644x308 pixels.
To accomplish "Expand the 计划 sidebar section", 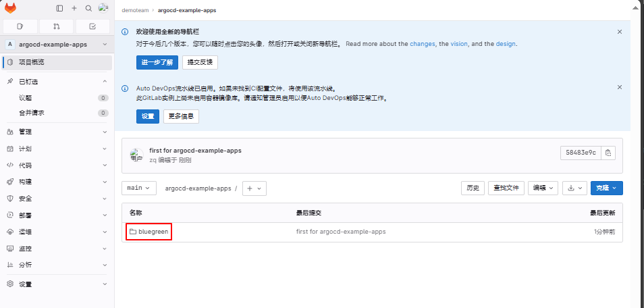I will click(x=57, y=149).
